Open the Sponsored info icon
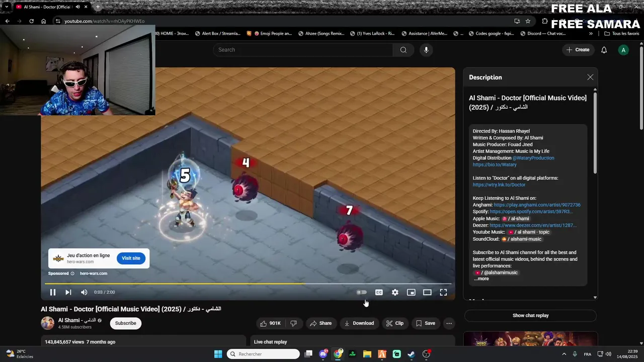Viewport: 644px width, 362px height. [x=72, y=274]
